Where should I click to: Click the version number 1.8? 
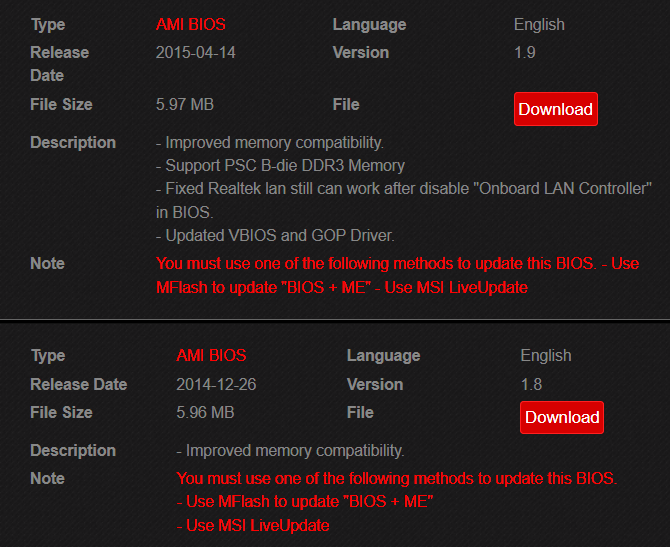pyautogui.click(x=531, y=384)
